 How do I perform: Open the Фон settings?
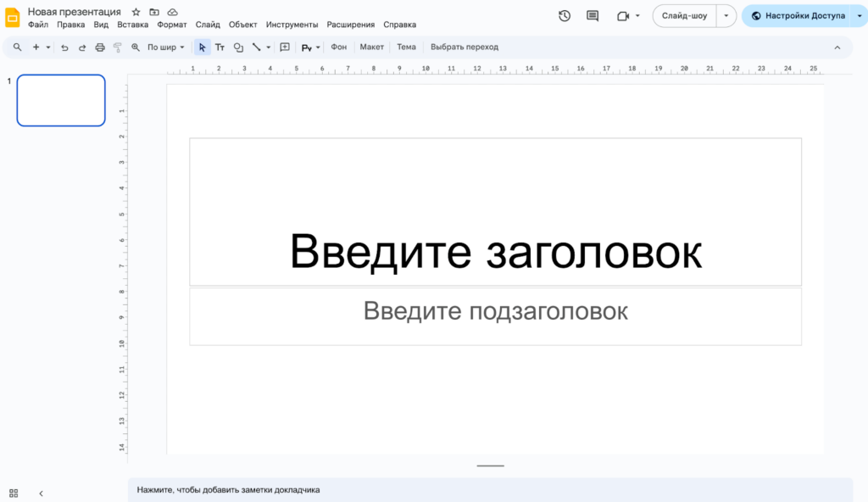(339, 47)
